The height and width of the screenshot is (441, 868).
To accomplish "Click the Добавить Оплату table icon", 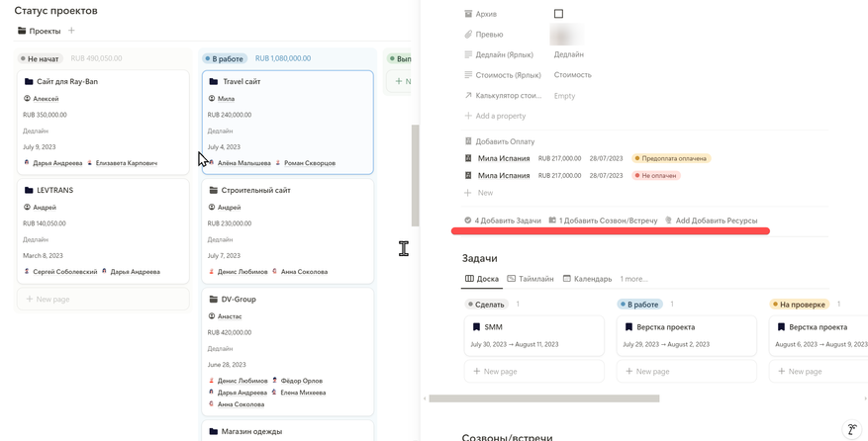I will (x=468, y=141).
